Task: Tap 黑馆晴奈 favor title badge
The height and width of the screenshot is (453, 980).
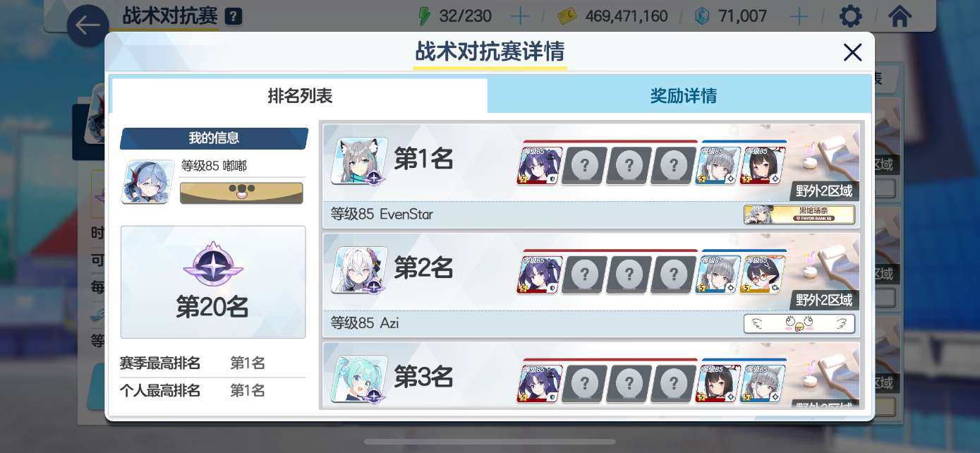Action: 799,215
